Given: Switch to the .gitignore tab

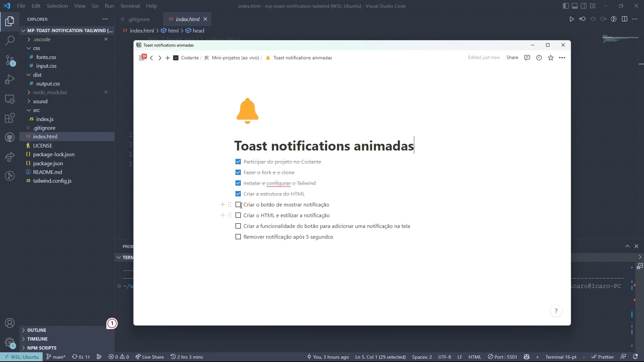Looking at the screenshot, I should pos(139,19).
